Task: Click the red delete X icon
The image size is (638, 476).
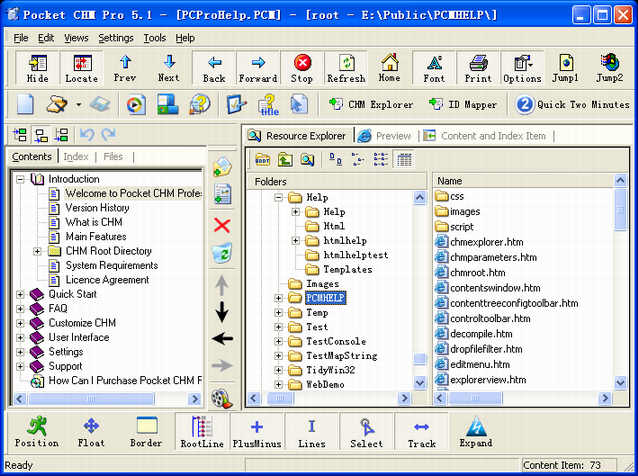Action: (x=222, y=225)
